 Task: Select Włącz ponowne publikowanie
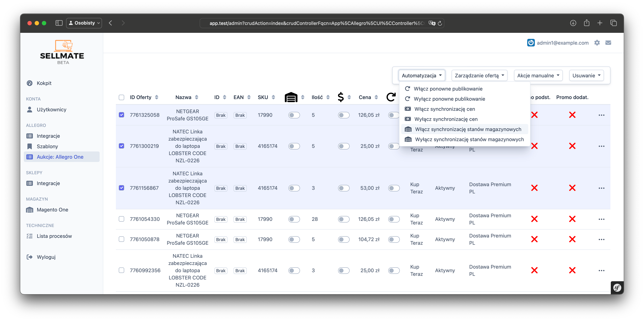click(465, 89)
